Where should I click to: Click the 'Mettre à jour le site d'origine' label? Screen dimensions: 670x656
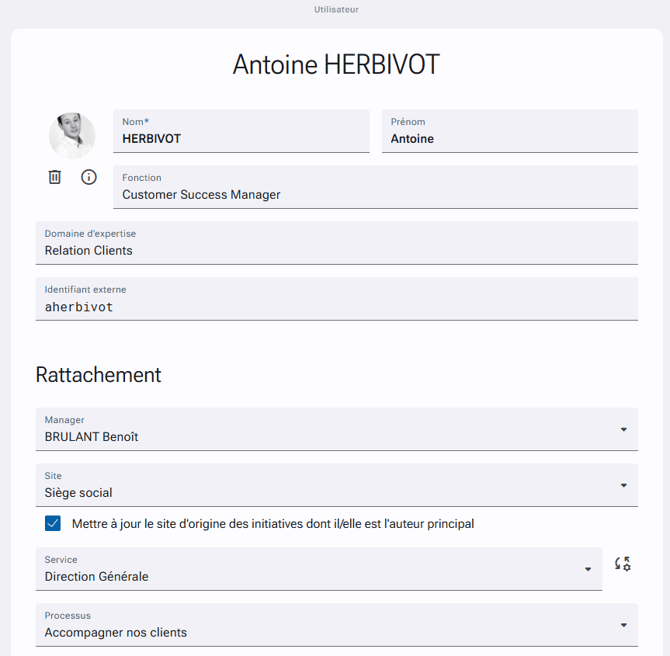(x=273, y=524)
